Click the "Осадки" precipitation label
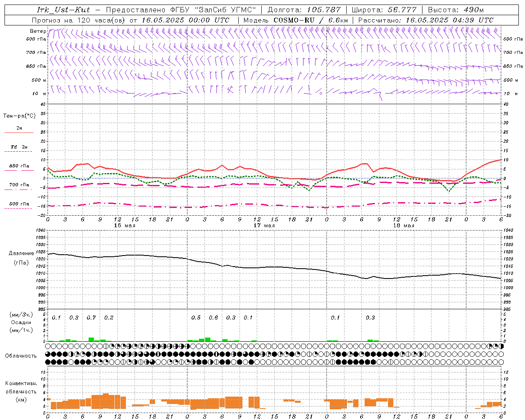This screenshot has height=420, width=525. [21, 322]
